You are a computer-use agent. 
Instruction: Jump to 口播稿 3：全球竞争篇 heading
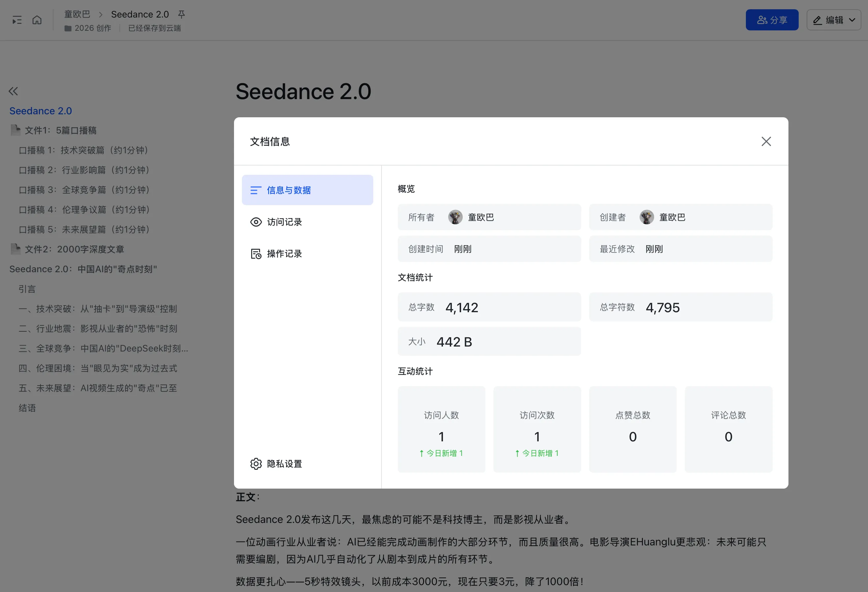coord(84,190)
